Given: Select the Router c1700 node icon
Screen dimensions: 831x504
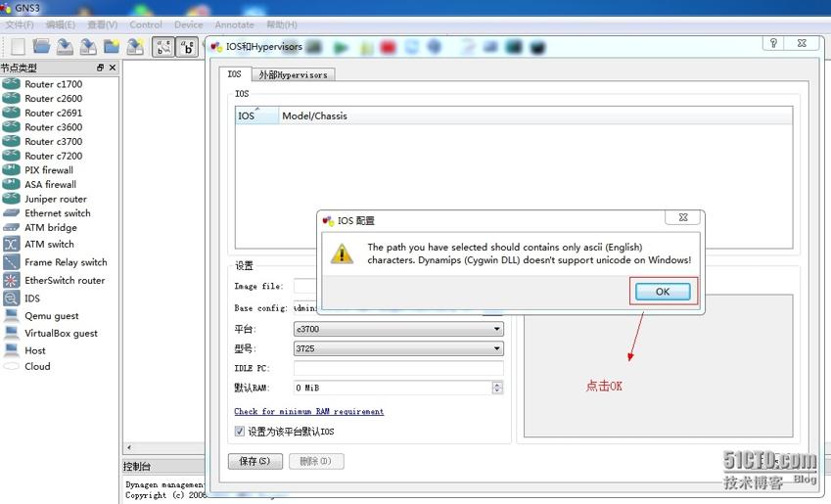Looking at the screenshot, I should (11, 84).
